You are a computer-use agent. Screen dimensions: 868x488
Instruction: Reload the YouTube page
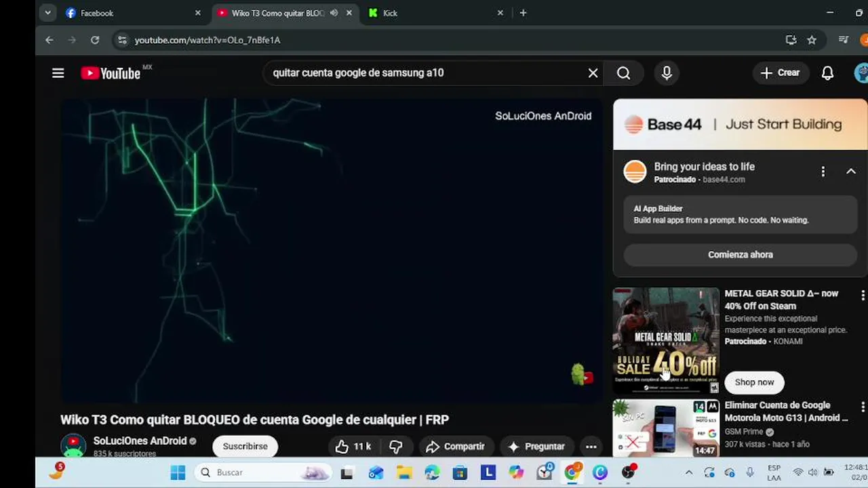point(95,40)
